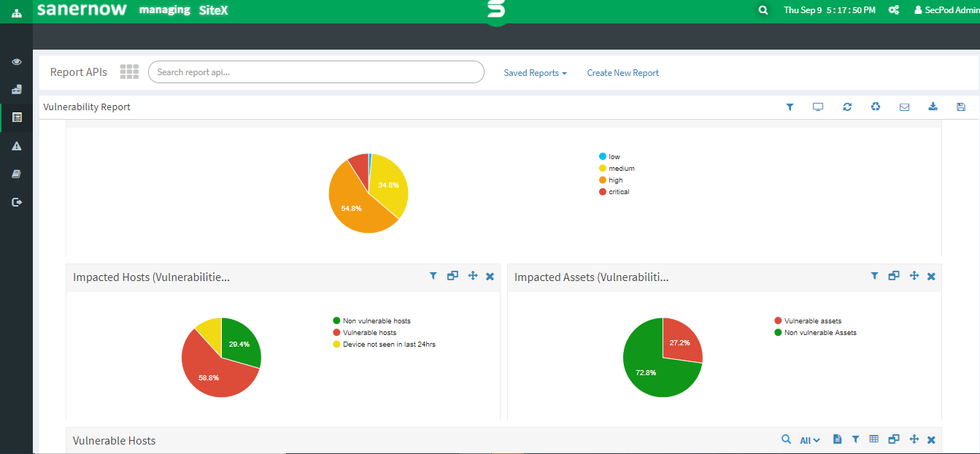The width and height of the screenshot is (980, 454).
Task: Save the report using floppy disk icon
Action: coord(961,107)
